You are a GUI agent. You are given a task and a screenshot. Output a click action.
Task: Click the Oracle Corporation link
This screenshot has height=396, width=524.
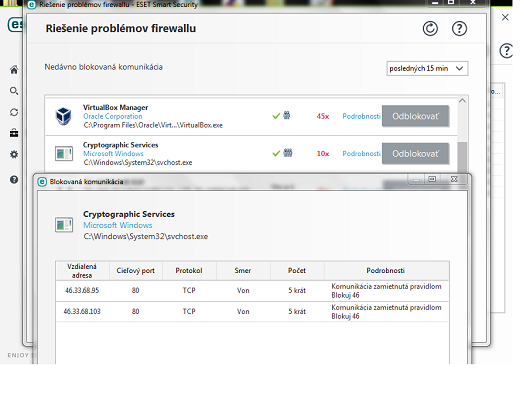(x=113, y=116)
